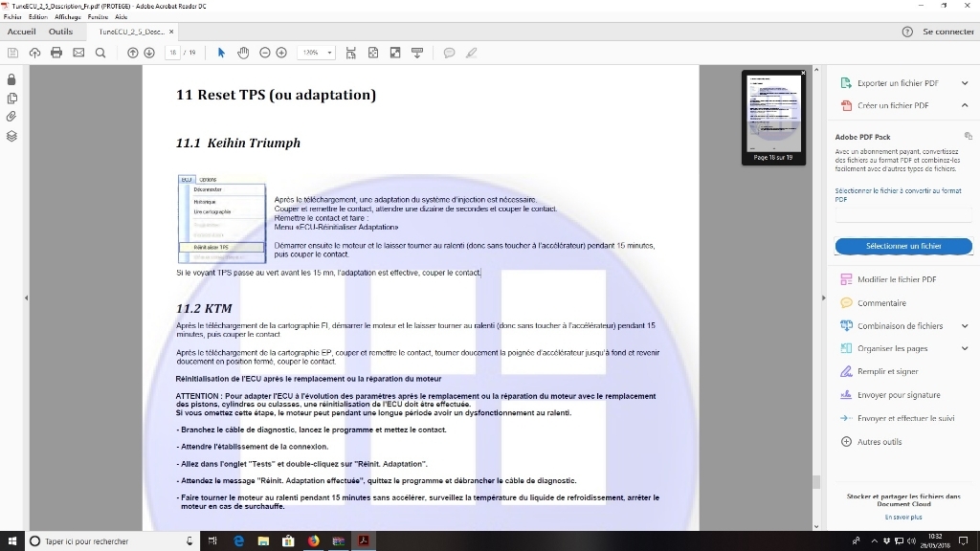Open the Windows notification center
The image size is (980, 551).
[963, 541]
